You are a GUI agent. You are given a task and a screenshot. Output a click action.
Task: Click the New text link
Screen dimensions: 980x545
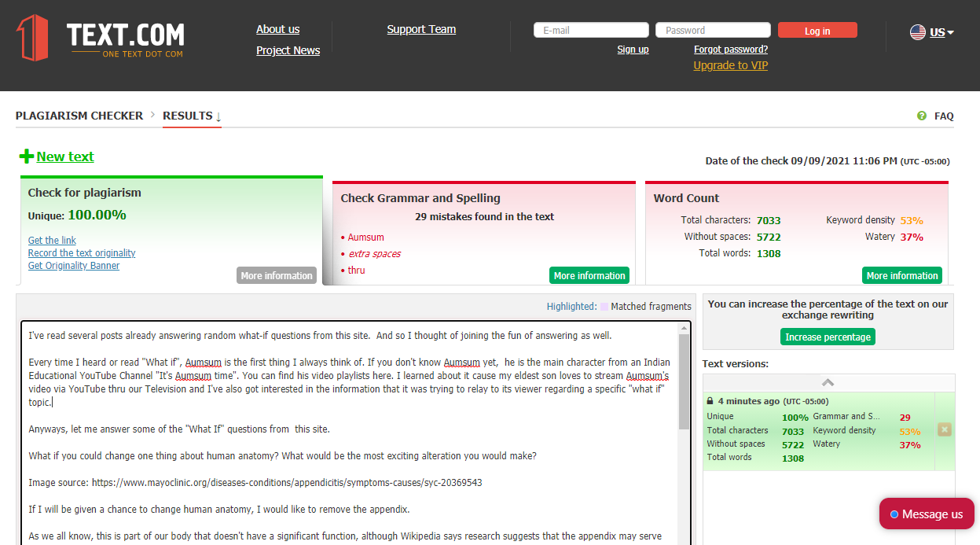click(65, 157)
